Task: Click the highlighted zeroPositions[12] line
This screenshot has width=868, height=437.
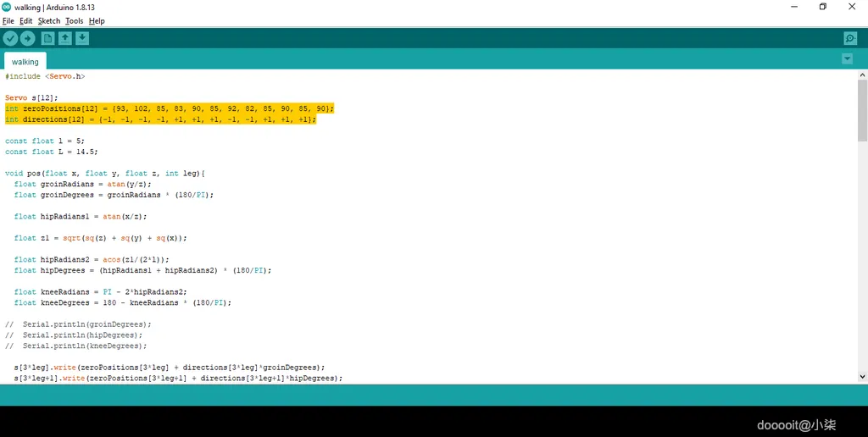Action: (170, 108)
